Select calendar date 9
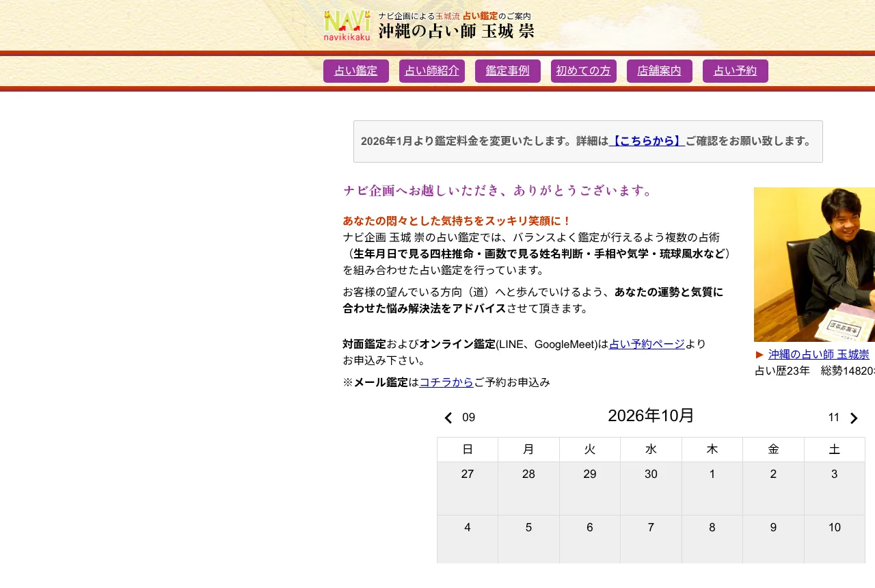875x588 pixels. click(773, 539)
